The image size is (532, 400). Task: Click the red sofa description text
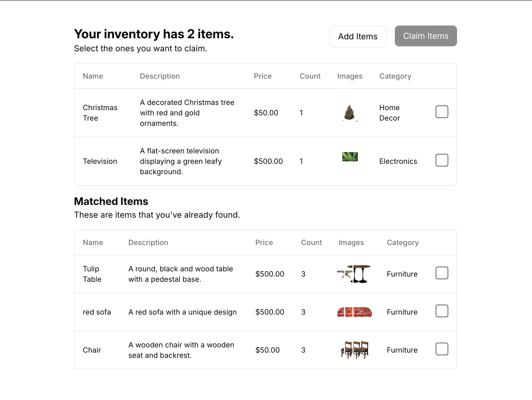coord(182,312)
